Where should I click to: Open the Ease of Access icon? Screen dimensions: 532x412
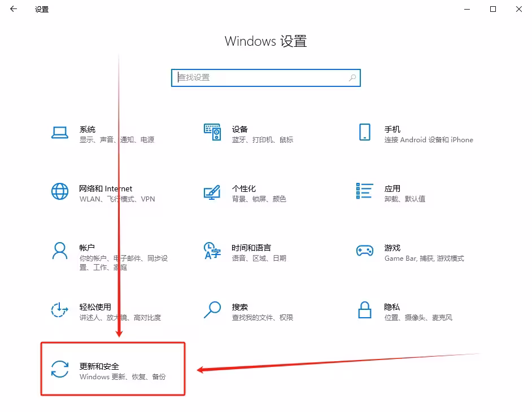point(60,310)
